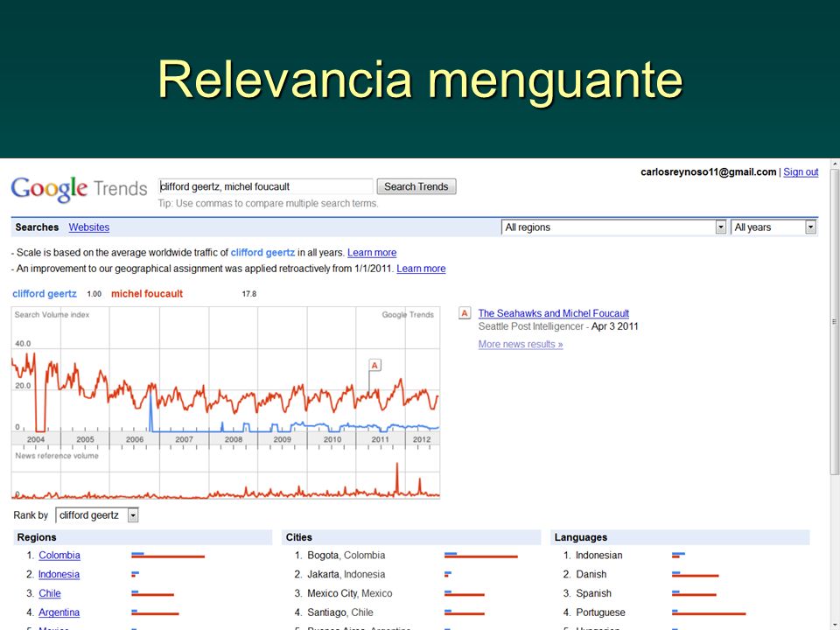Screen dimensions: 840x630
Task: Click the A news flag icon beside headline
Action: (x=465, y=313)
